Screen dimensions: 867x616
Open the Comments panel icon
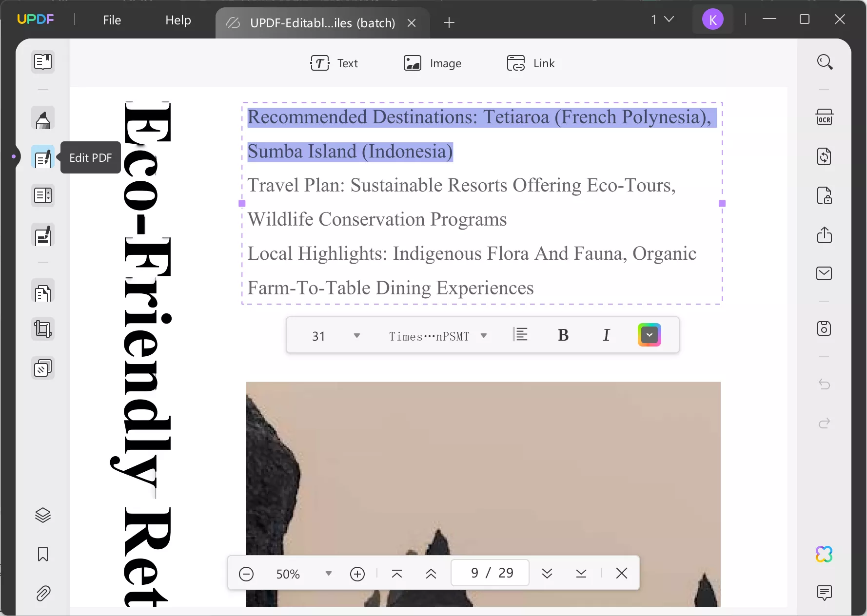pos(825,593)
